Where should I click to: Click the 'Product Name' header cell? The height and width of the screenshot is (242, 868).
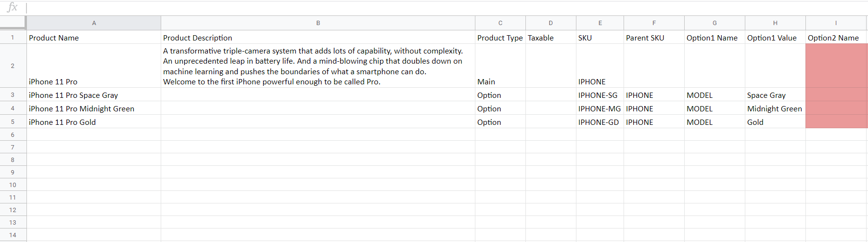pos(94,38)
